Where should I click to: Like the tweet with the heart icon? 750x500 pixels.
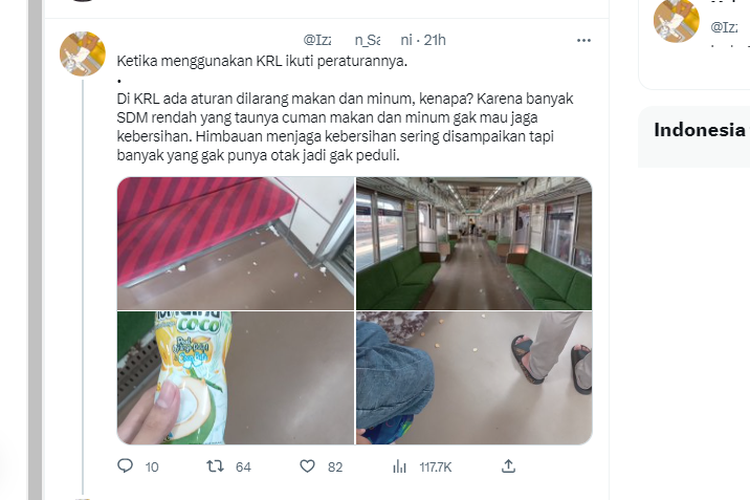pyautogui.click(x=307, y=466)
